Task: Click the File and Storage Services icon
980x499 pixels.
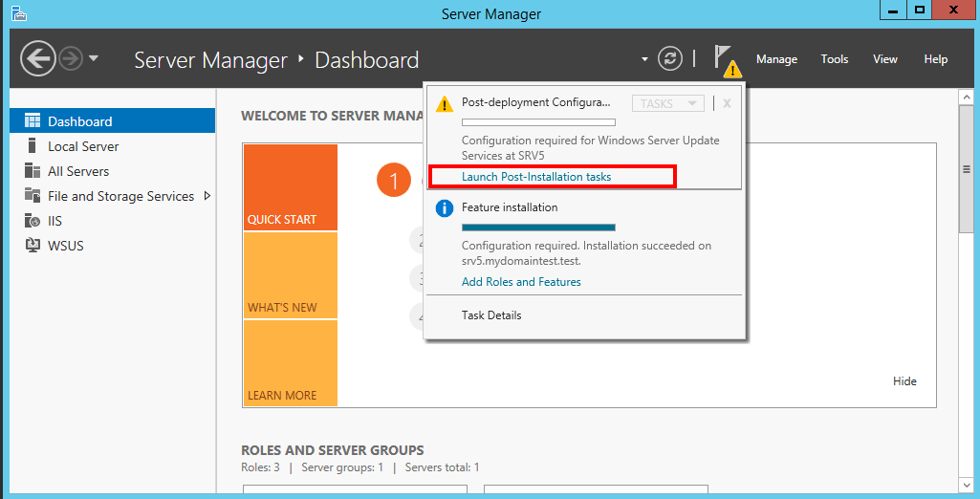Action: [x=32, y=195]
